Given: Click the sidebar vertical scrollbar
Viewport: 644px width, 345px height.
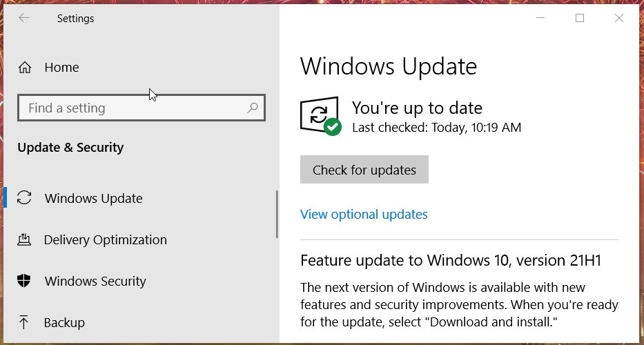Looking at the screenshot, I should pos(277,214).
